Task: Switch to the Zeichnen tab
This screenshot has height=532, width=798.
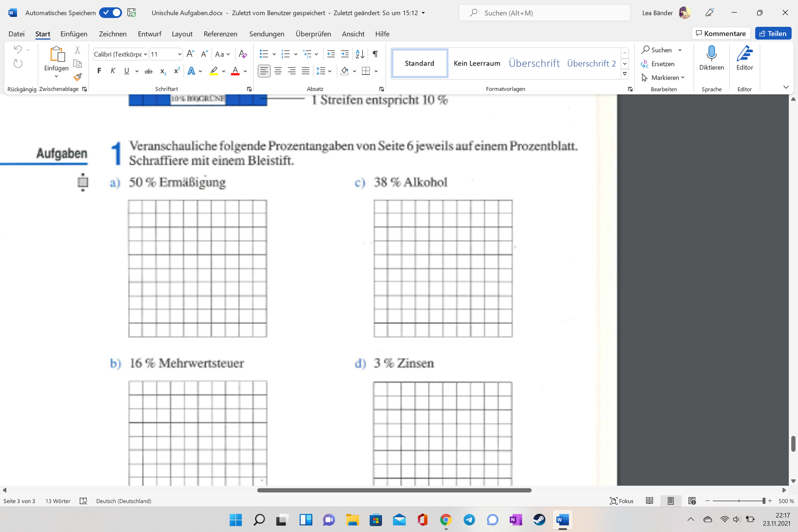Action: (x=113, y=34)
